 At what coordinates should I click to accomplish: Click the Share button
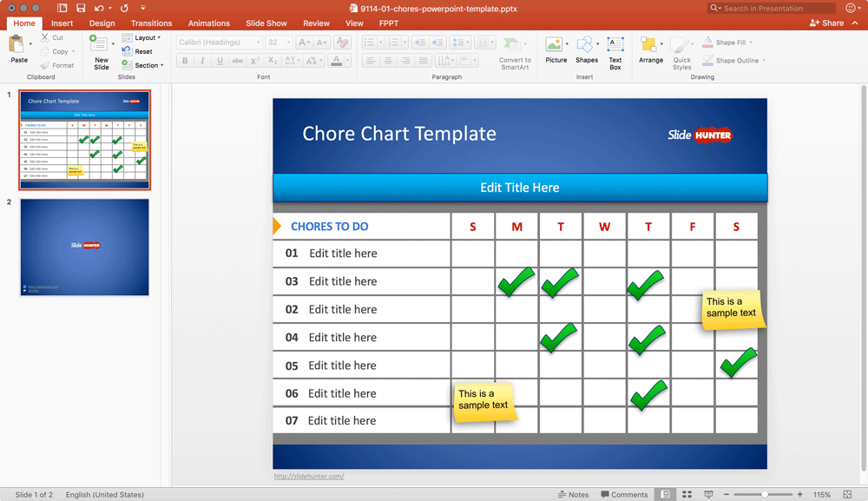[x=826, y=23]
